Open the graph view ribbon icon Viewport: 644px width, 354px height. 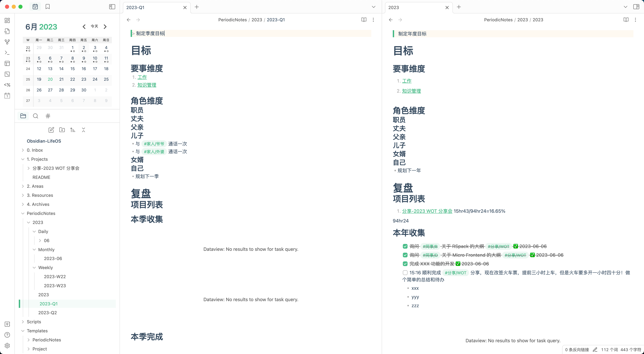coord(7,42)
